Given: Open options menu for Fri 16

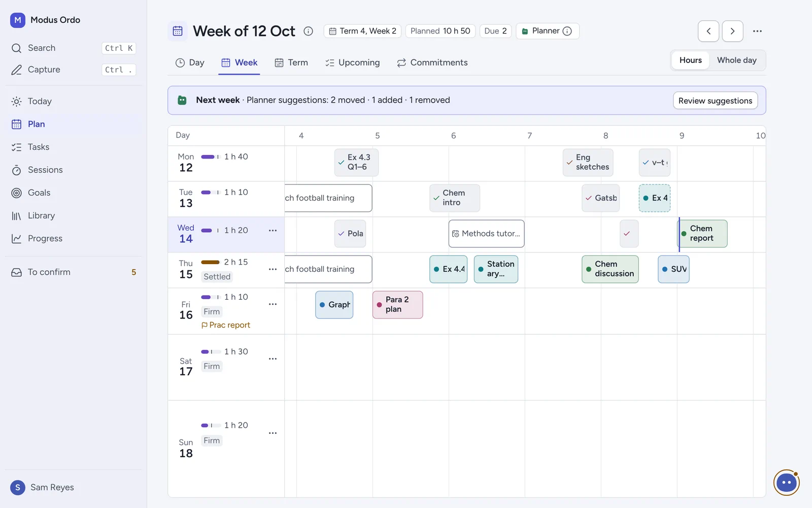Looking at the screenshot, I should (273, 304).
